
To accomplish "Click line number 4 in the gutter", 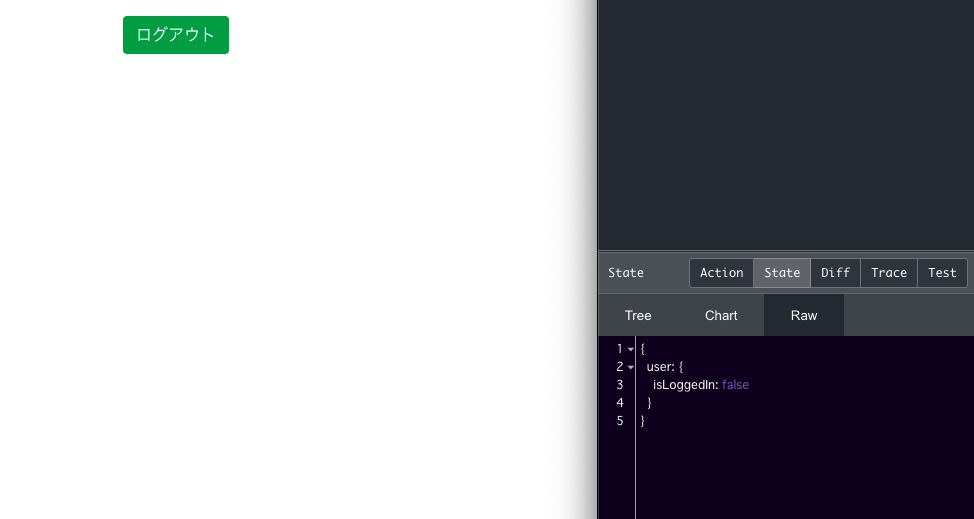I will pos(620,403).
